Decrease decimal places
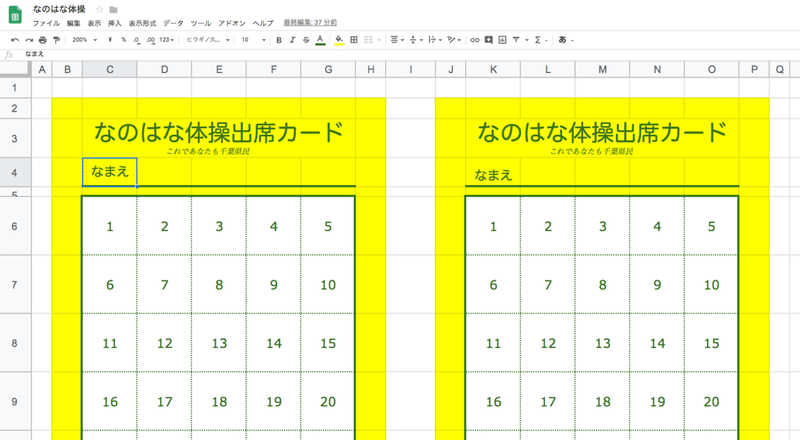This screenshot has height=440, width=800. coord(137,40)
